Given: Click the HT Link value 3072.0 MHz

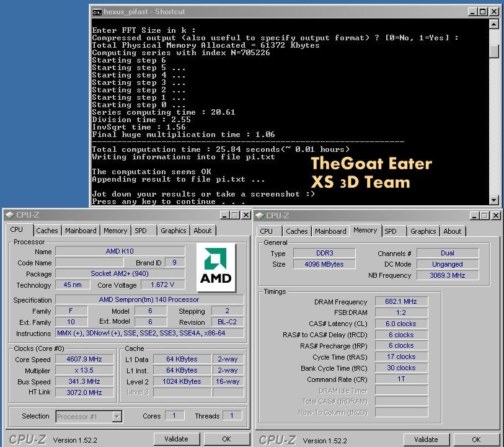Looking at the screenshot, I should click(x=84, y=392).
